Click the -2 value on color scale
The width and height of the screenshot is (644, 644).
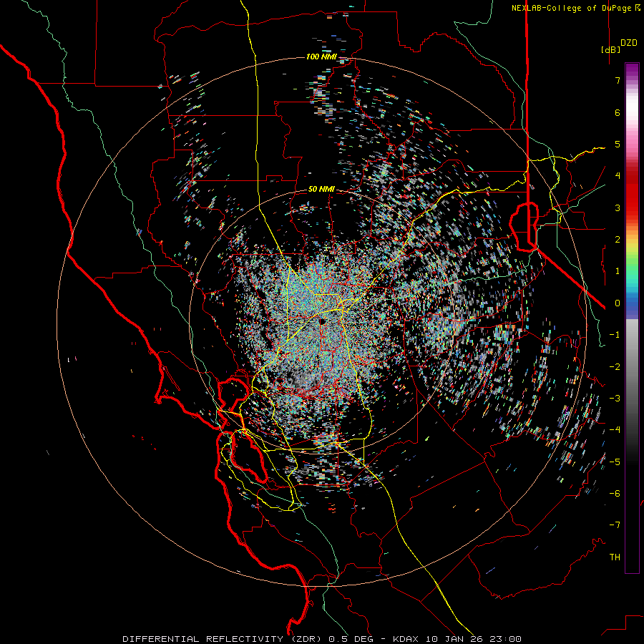coord(615,366)
